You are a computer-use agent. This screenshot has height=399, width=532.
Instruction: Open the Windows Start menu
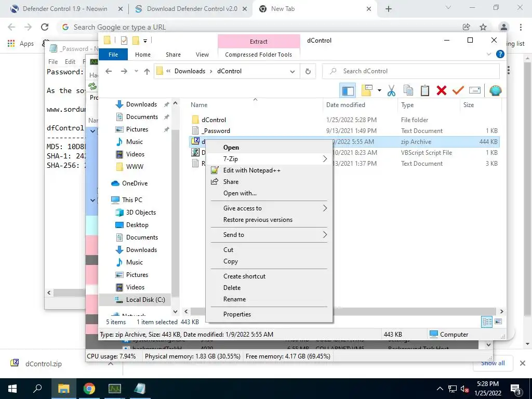pyautogui.click(x=12, y=389)
